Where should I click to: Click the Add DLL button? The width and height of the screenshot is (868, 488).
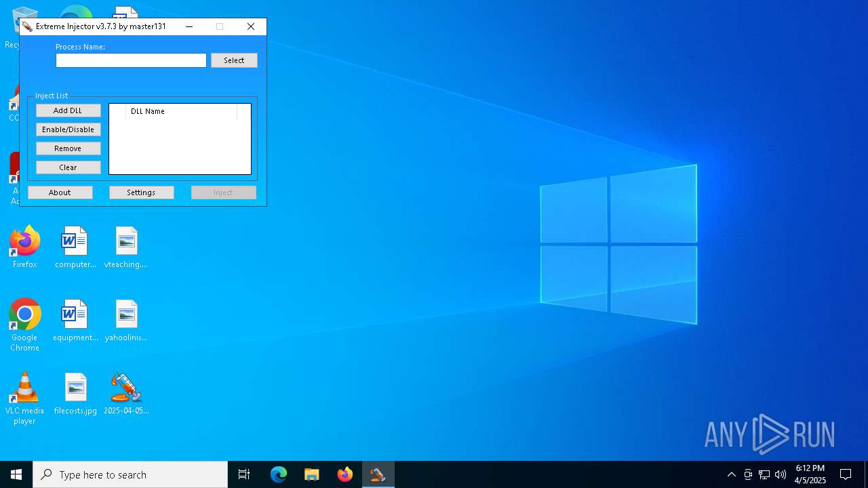68,110
